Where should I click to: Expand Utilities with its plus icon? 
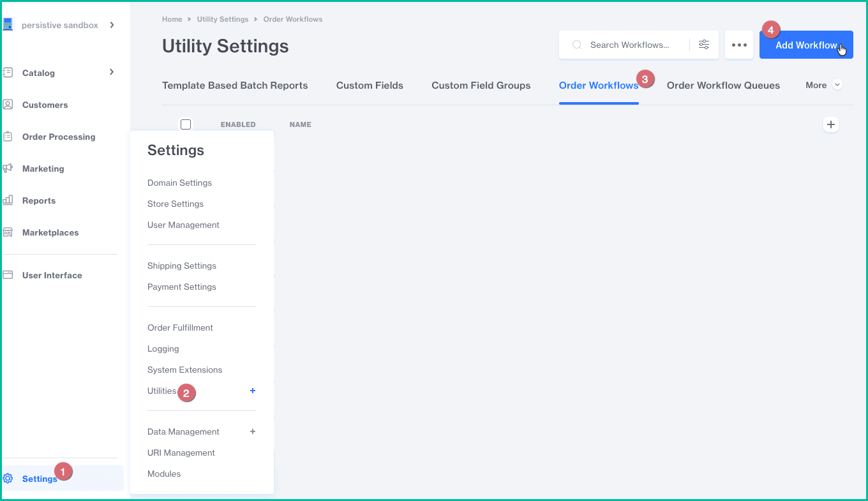pyautogui.click(x=253, y=391)
